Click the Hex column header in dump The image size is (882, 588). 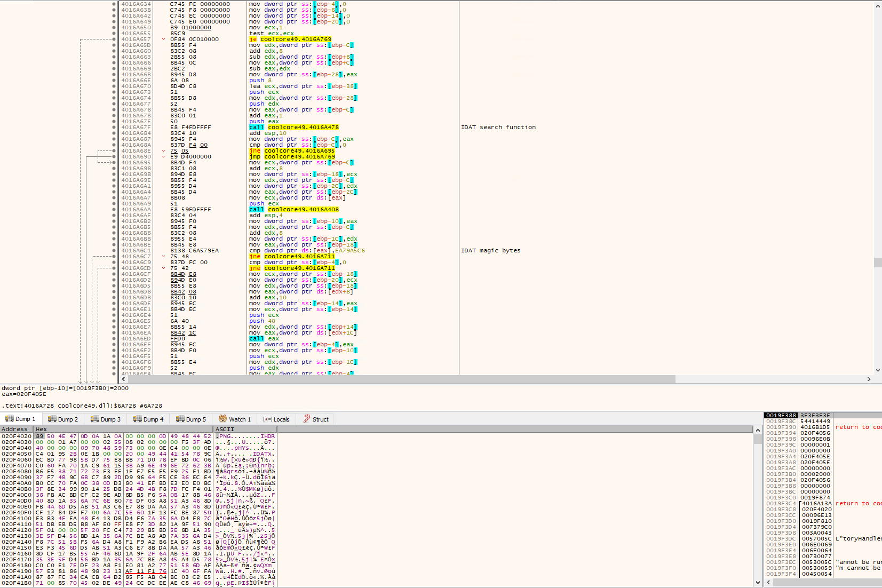(x=123, y=429)
